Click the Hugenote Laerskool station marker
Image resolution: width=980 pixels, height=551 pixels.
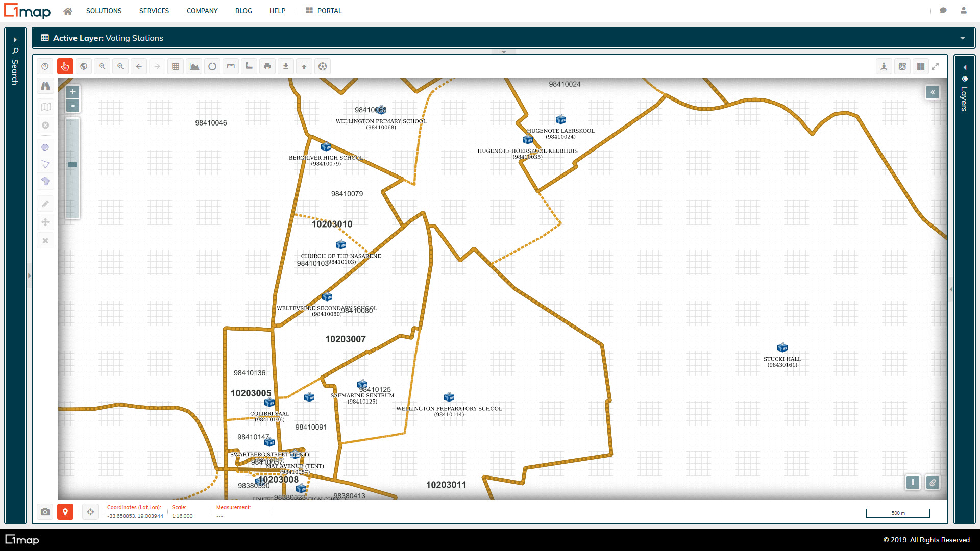point(561,119)
